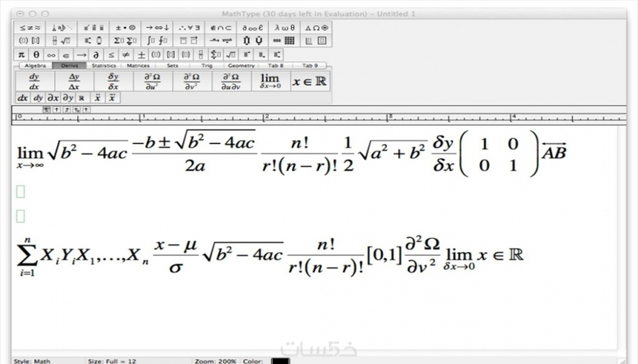Viewport: 638px width, 364px height.
Task: Insert the theta symbol
Action: coord(36,55)
